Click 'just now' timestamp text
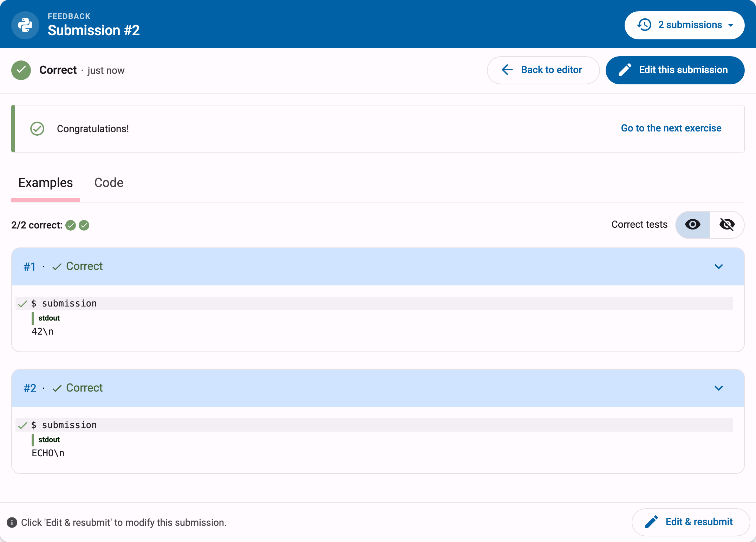 pyautogui.click(x=106, y=71)
